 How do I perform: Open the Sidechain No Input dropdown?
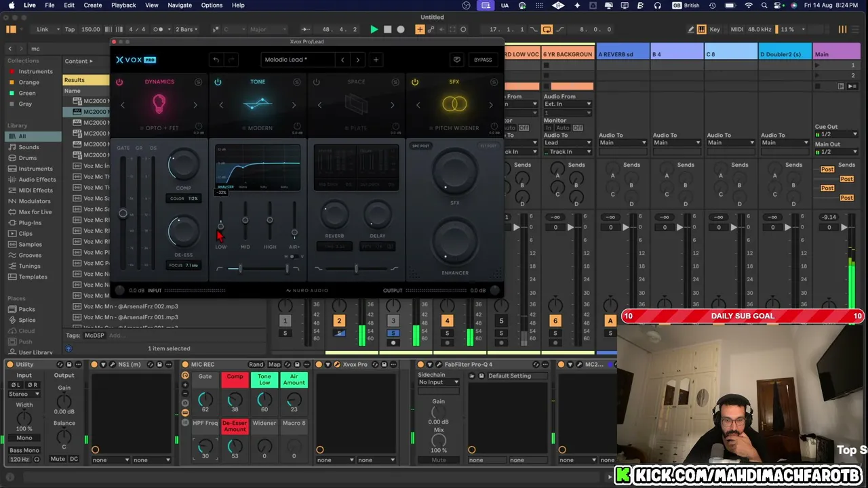click(439, 382)
